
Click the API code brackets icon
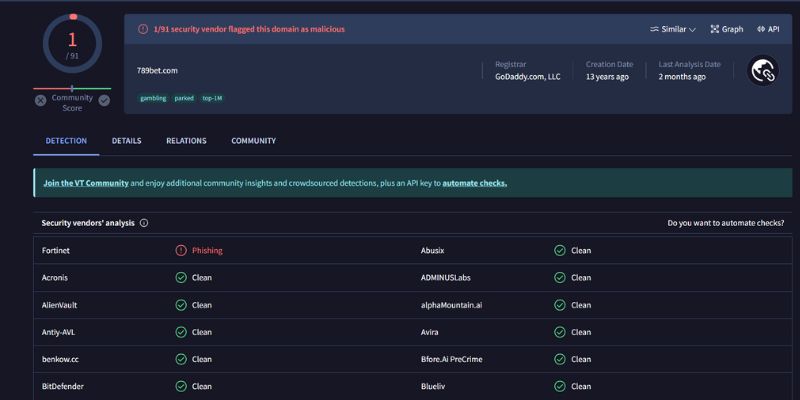point(761,29)
